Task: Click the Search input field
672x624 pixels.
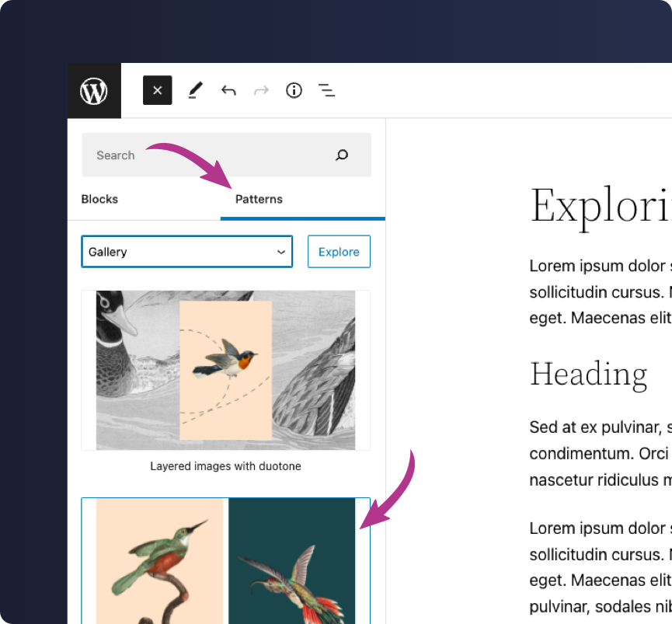Action: pyautogui.click(x=226, y=155)
